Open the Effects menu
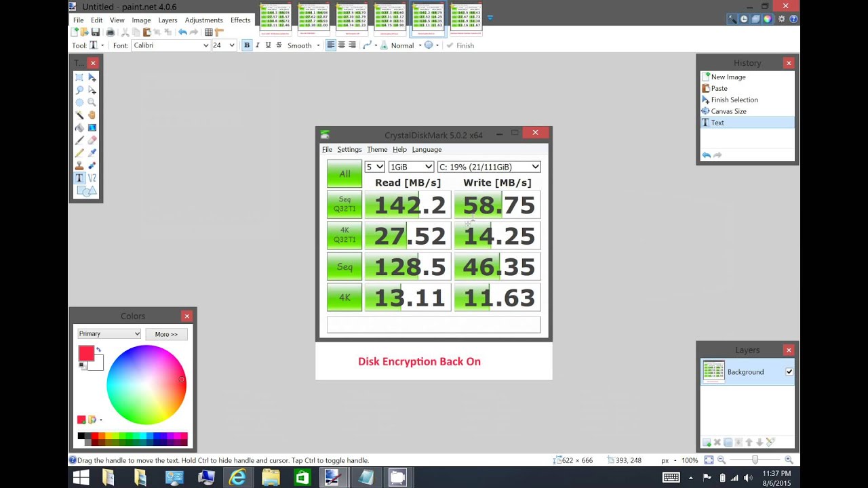Viewport: 868px width, 488px height. [x=241, y=20]
